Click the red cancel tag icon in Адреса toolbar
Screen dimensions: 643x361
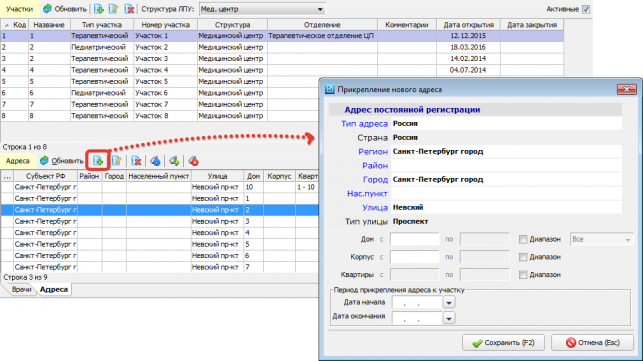tap(193, 161)
